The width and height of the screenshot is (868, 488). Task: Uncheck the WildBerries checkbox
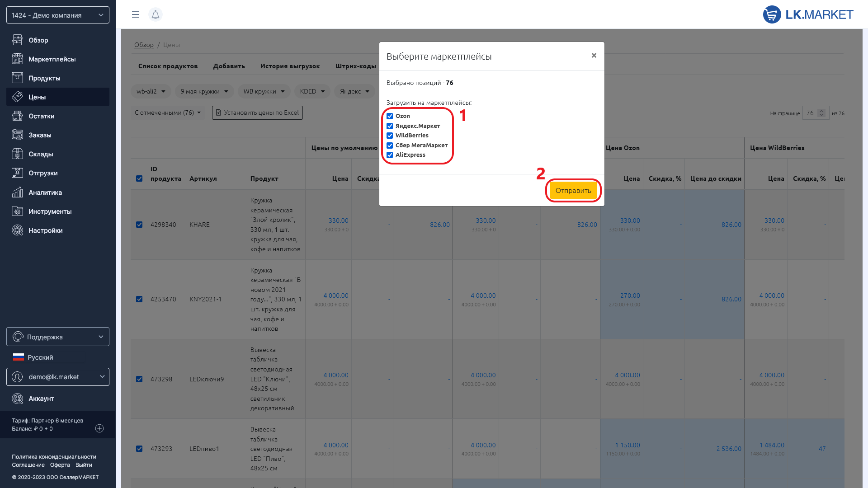tap(390, 136)
